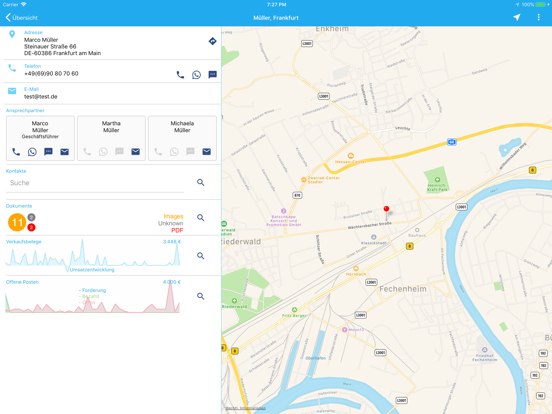
Task: Tap the Klassikstadt map marker
Action: coord(374,237)
